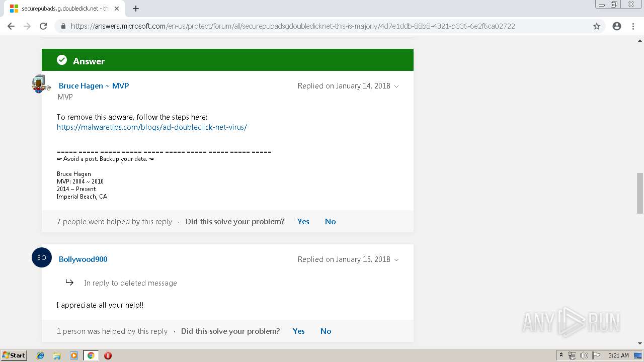Screen dimensions: 644x362
Task: Click the page's vertical scrollbar thumb
Action: point(639,193)
